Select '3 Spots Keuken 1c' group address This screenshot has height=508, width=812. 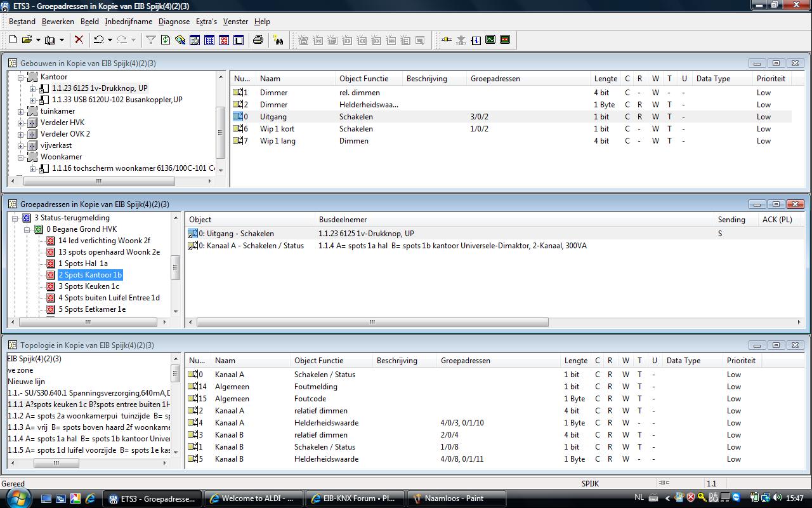[88, 286]
